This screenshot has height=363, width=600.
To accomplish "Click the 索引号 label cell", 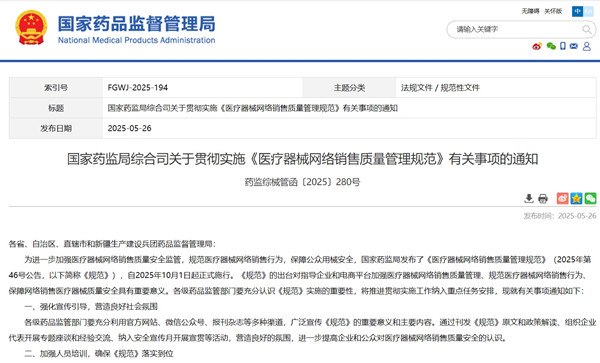I will pos(56,88).
